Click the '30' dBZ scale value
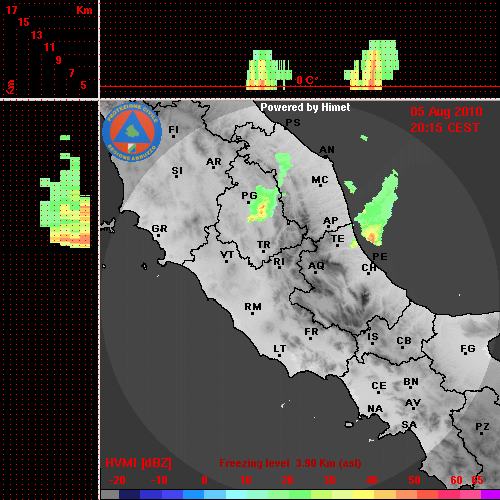 coord(329,480)
